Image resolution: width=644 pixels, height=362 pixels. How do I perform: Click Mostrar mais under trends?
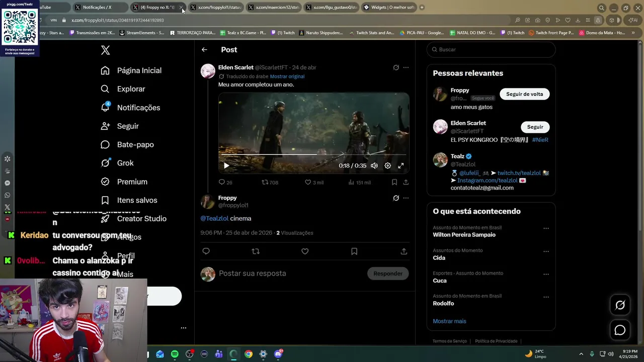coord(449,321)
